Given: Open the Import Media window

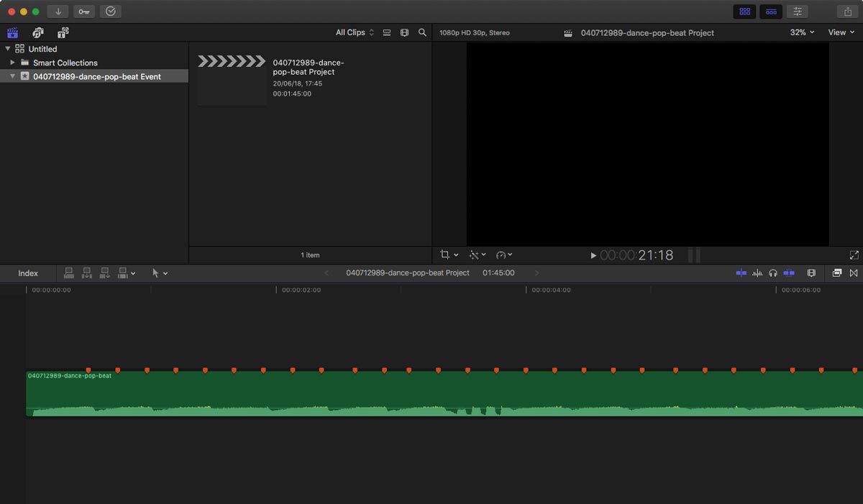Looking at the screenshot, I should 58,12.
